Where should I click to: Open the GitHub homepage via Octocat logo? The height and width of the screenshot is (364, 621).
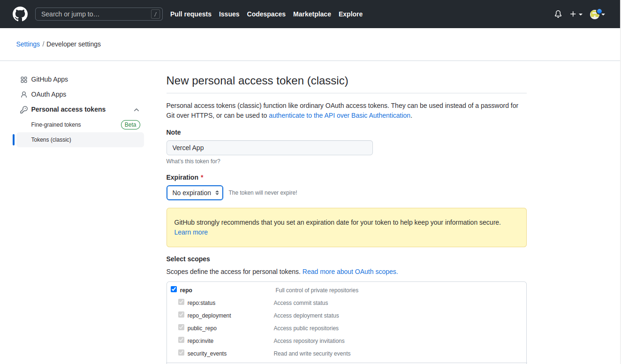point(20,14)
